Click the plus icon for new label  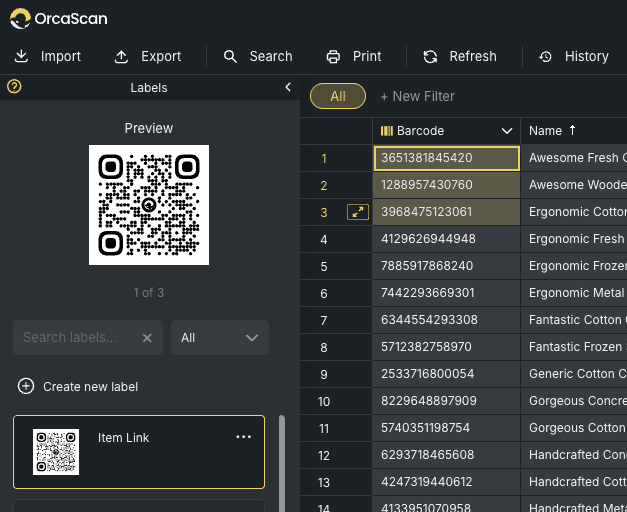pyautogui.click(x=26, y=386)
